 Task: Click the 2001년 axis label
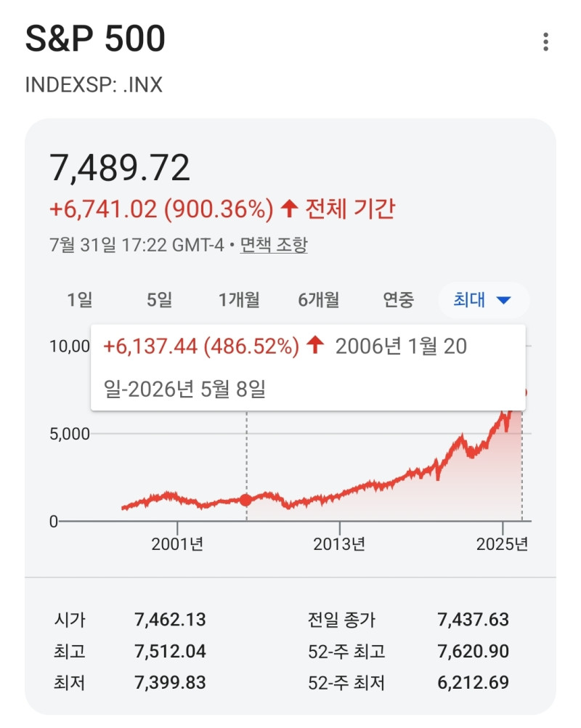tap(177, 544)
